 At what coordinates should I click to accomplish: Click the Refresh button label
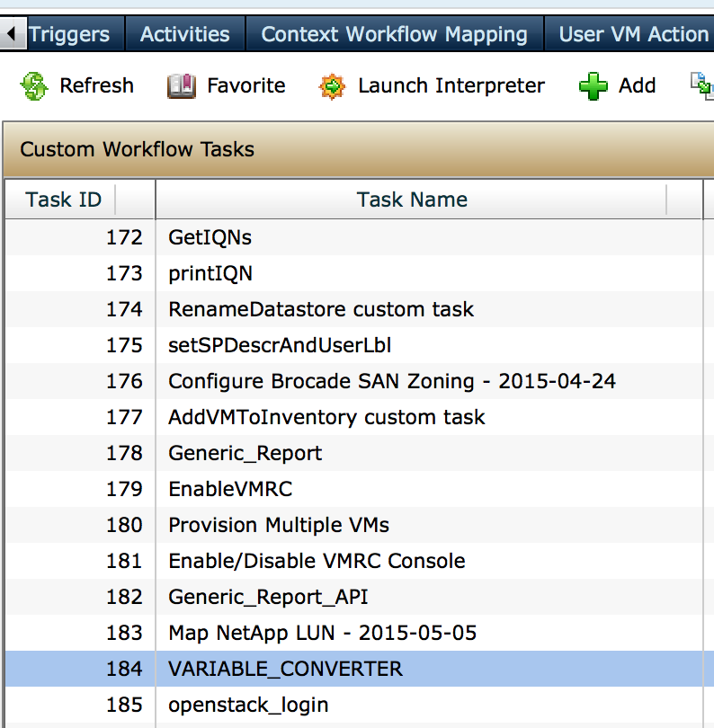click(x=96, y=86)
